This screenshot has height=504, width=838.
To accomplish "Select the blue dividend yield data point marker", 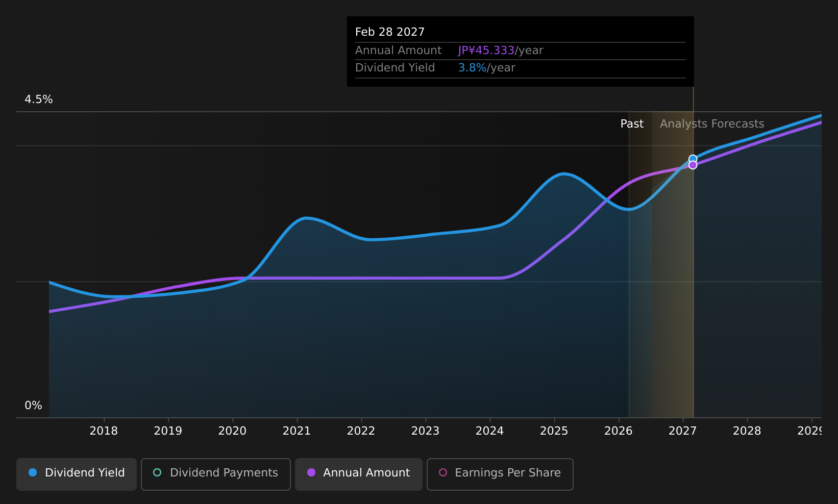I will pos(693,159).
